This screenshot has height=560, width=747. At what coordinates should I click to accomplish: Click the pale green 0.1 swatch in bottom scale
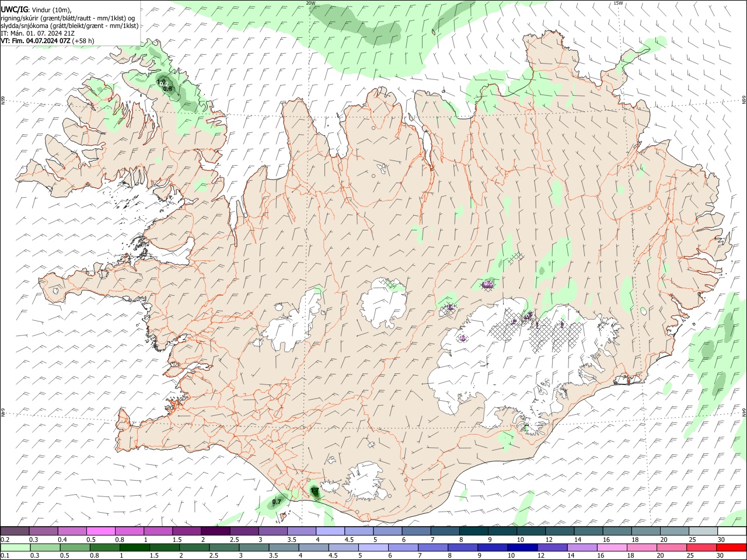coord(15,548)
